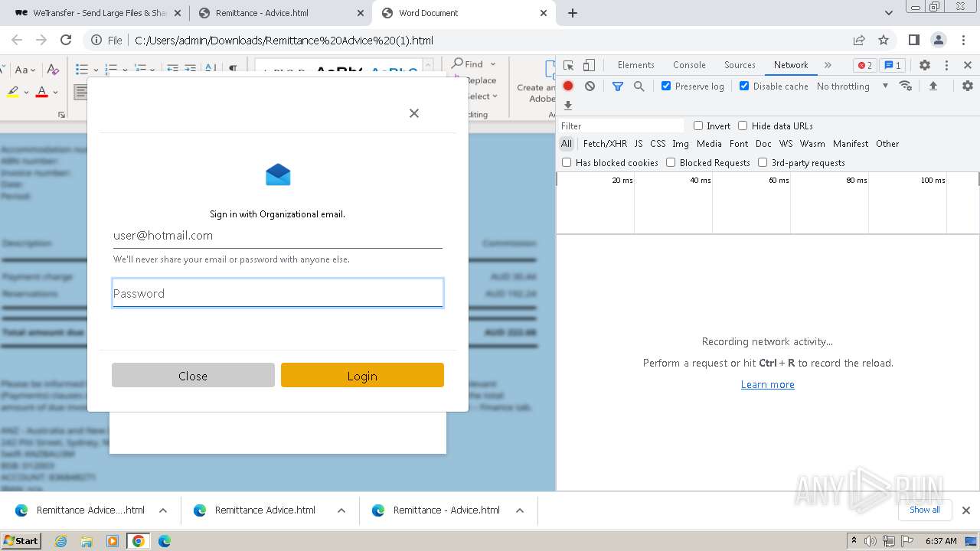This screenshot has height=551, width=980.
Task: Open the font color dropdown arrow
Action: pos(55,93)
